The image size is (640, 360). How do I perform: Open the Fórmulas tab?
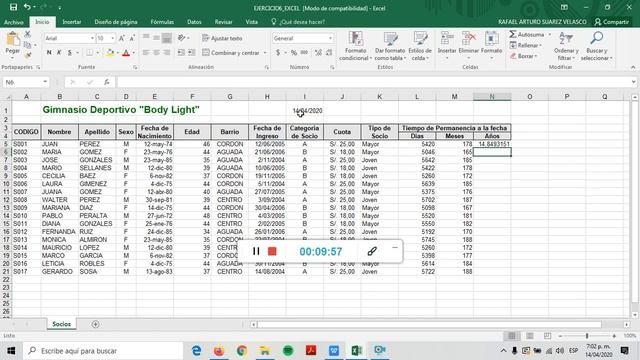click(x=162, y=22)
